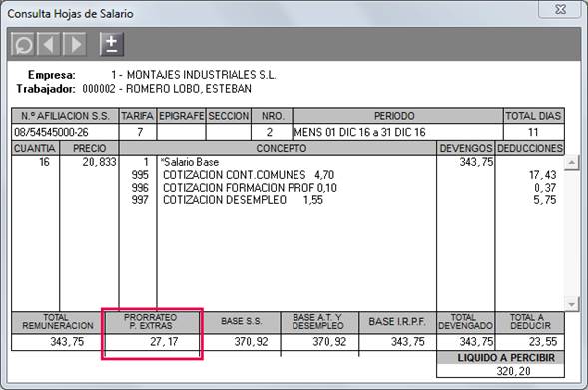This screenshot has width=588, height=390.
Task: Go to the next salary sheet arrow
Action: [74, 44]
